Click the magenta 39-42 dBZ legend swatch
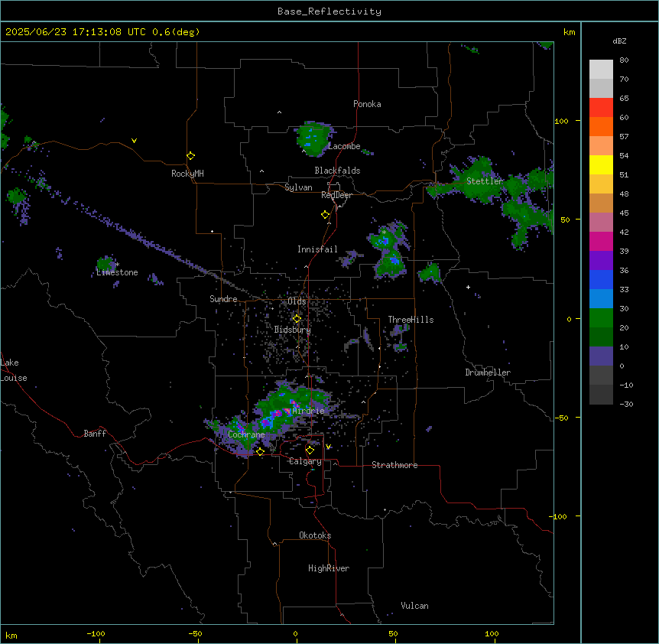The width and height of the screenshot is (659, 644). coord(601,241)
